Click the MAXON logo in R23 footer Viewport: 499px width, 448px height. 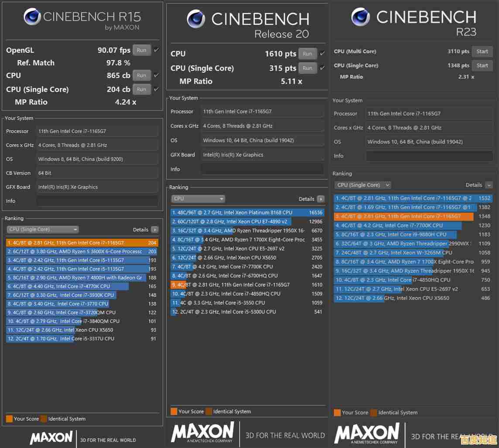pyautogui.click(x=367, y=434)
